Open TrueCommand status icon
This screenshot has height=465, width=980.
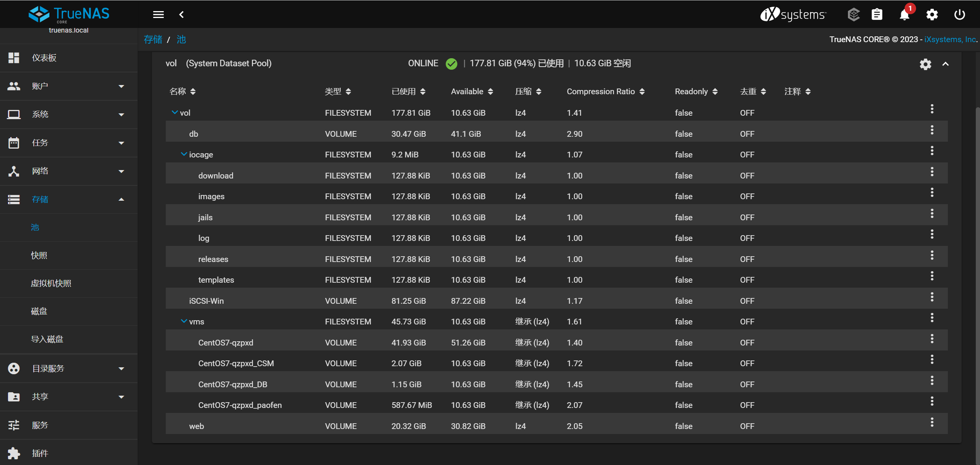point(853,15)
